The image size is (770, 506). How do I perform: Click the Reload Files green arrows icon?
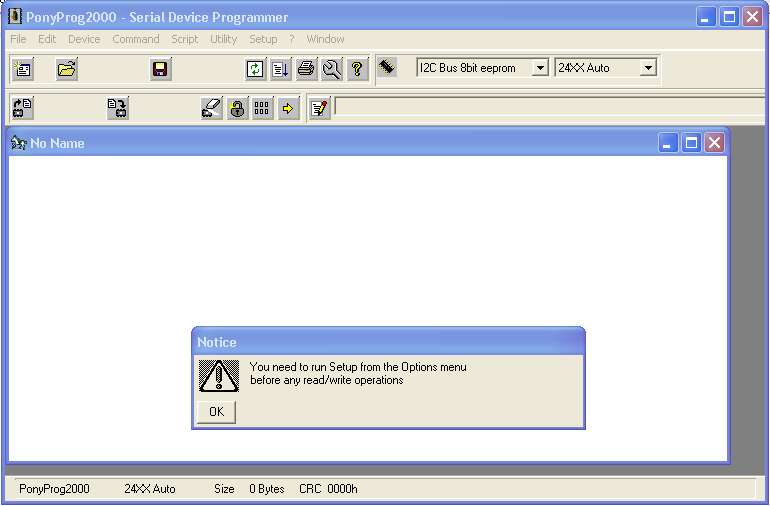pos(255,69)
